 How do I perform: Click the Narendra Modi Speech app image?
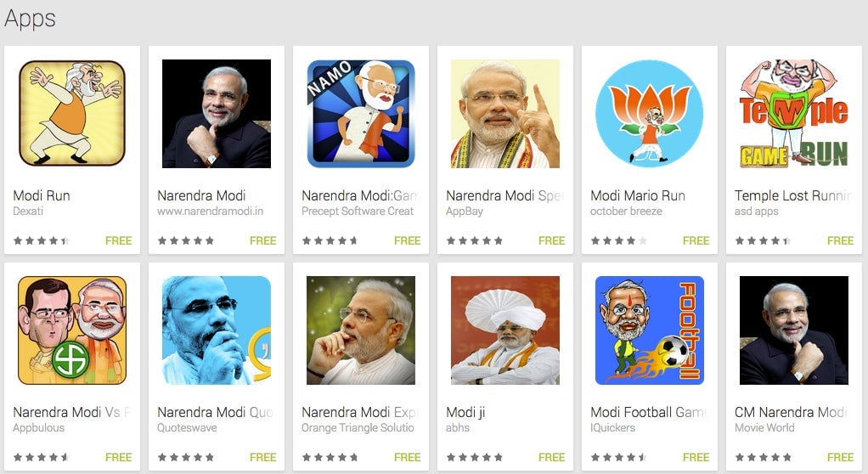click(x=504, y=114)
